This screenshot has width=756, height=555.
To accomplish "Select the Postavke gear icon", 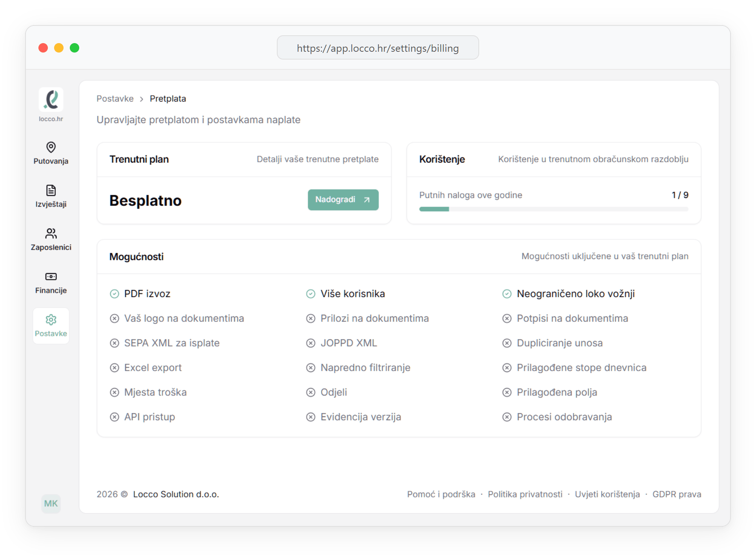I will pos(51,320).
